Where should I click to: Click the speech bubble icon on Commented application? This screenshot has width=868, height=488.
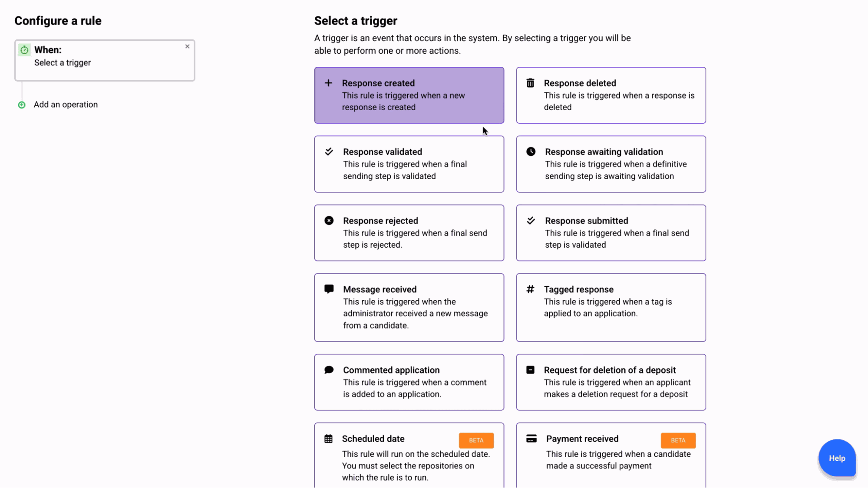[x=329, y=370]
